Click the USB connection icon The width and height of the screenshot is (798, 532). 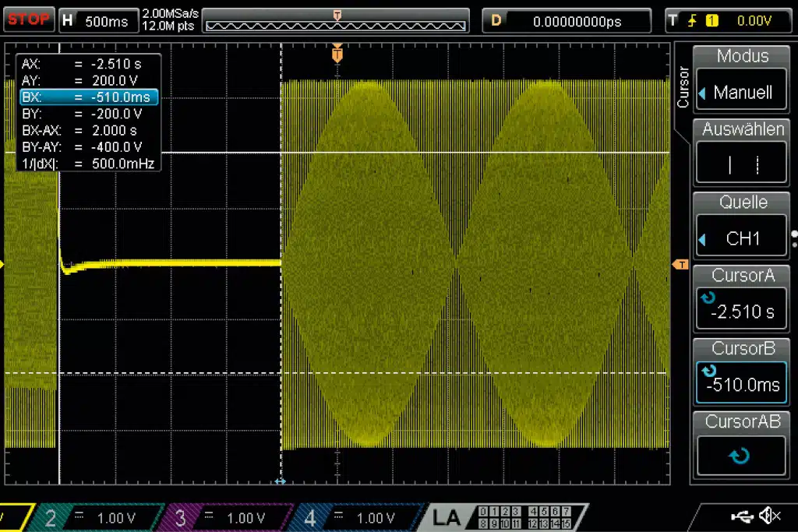coord(740,515)
